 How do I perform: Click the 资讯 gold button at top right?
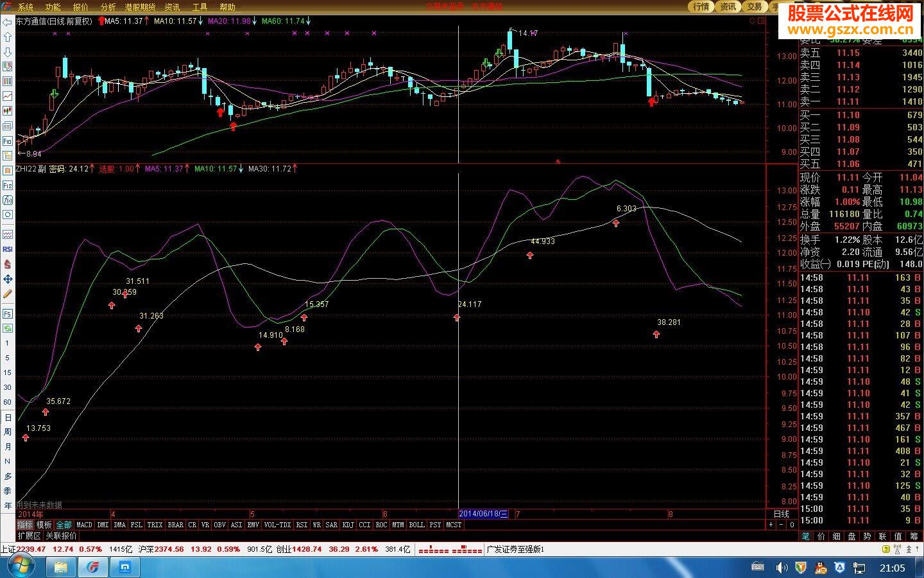coord(728,6)
